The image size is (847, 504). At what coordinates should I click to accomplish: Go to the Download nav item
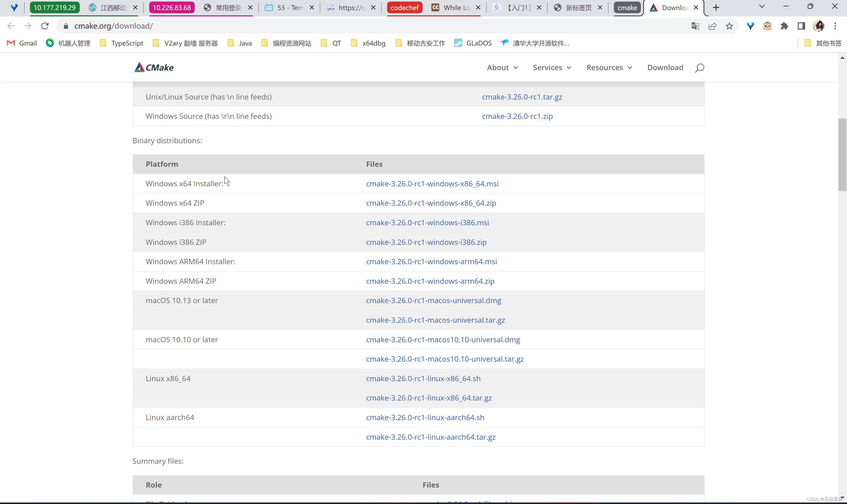[x=665, y=67]
